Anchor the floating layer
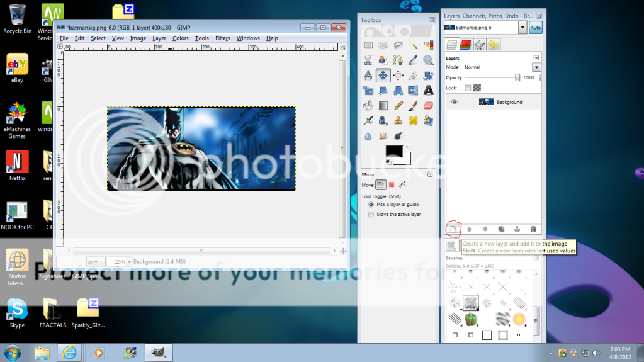 point(517,229)
